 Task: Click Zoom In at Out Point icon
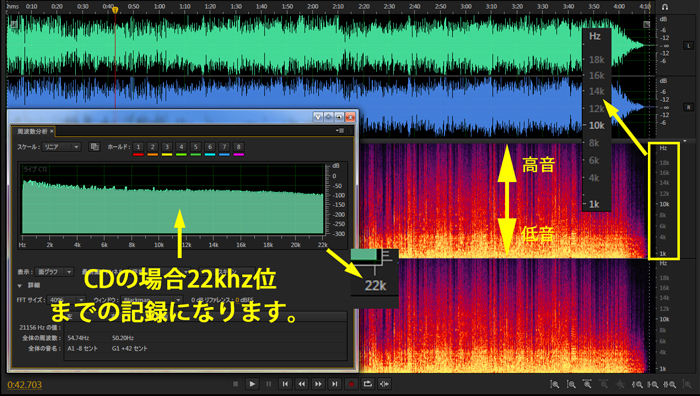pyautogui.click(x=653, y=384)
